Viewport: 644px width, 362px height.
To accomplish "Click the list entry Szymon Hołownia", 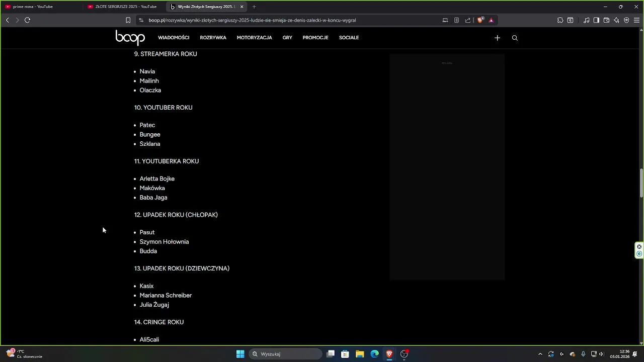I will coord(164,242).
